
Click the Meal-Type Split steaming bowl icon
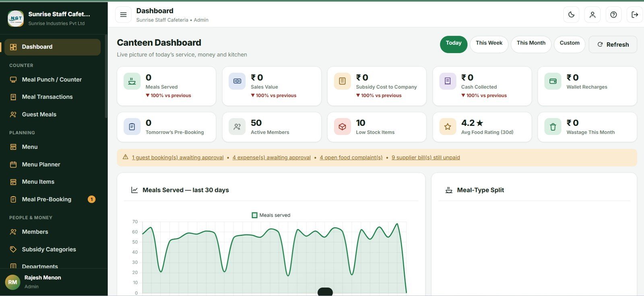coord(449,190)
